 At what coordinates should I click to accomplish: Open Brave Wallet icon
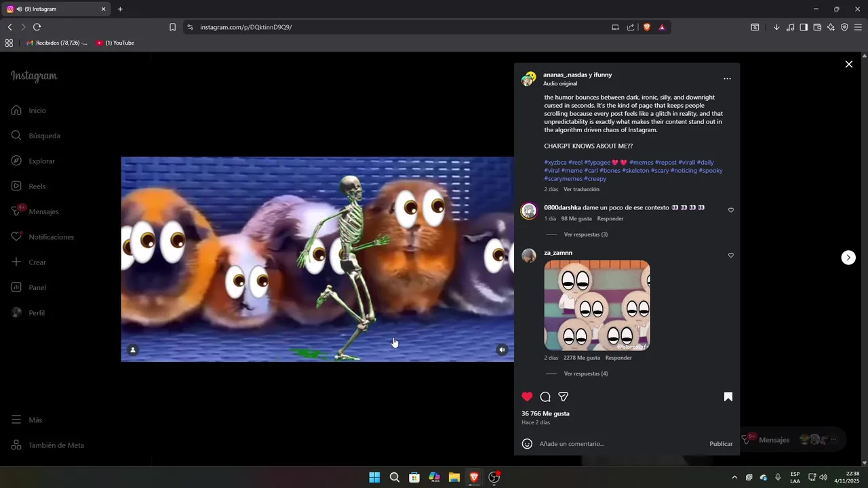[817, 27]
